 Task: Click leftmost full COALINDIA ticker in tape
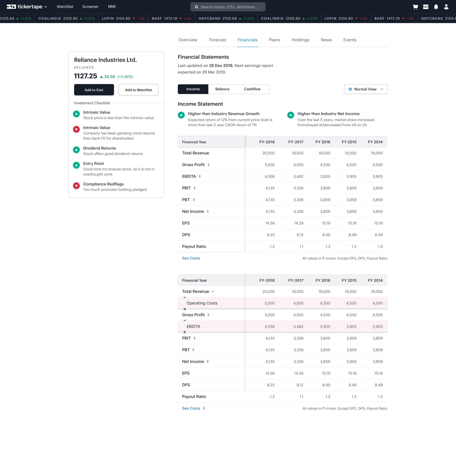click(x=67, y=18)
